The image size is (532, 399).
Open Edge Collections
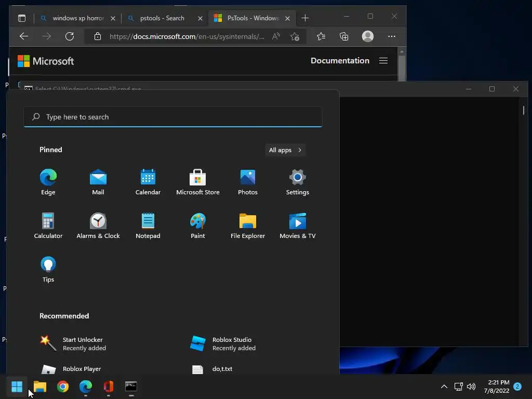click(344, 36)
